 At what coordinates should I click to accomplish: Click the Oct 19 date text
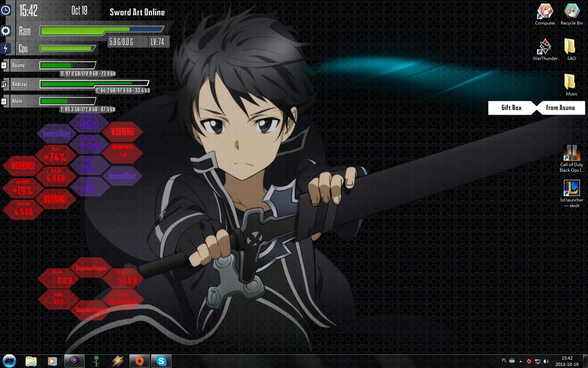click(79, 11)
